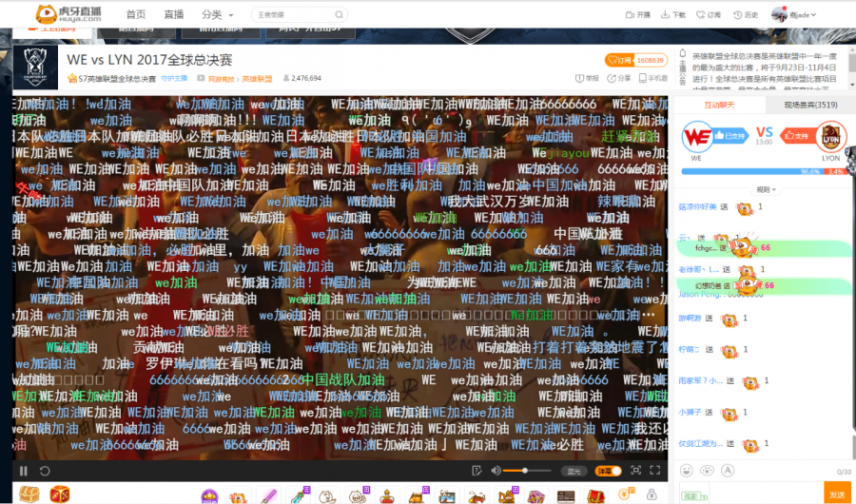
Task: Open 订阅 subscriptions in the header
Action: (x=709, y=15)
